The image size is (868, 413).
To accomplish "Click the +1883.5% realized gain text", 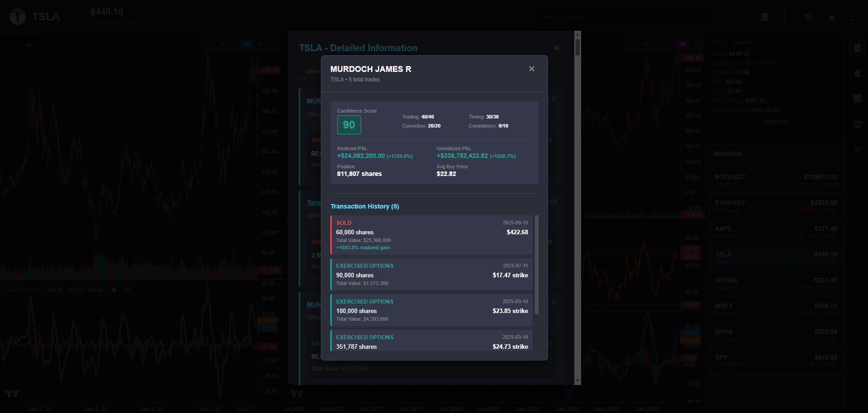I will 363,247.
